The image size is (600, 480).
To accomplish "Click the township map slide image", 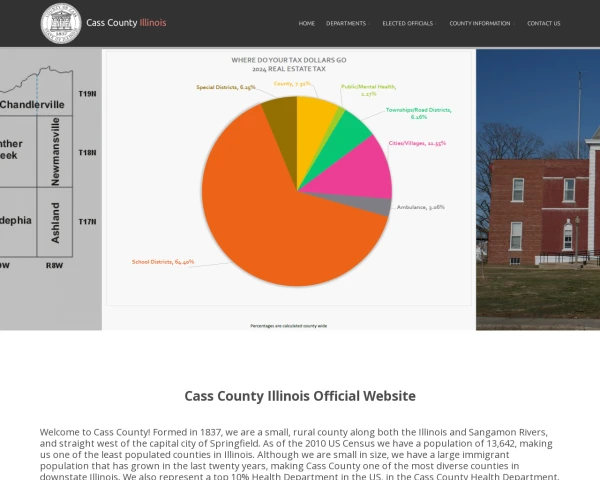I will pyautogui.click(x=51, y=189).
